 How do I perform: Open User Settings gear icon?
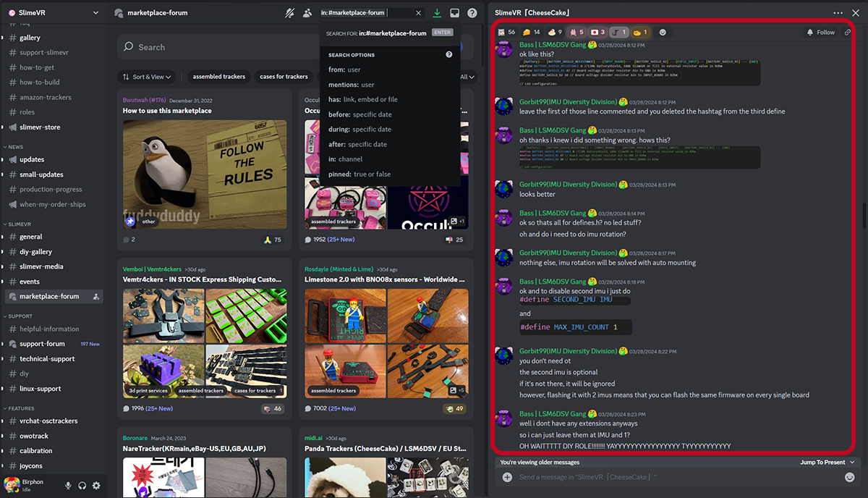(x=96, y=486)
